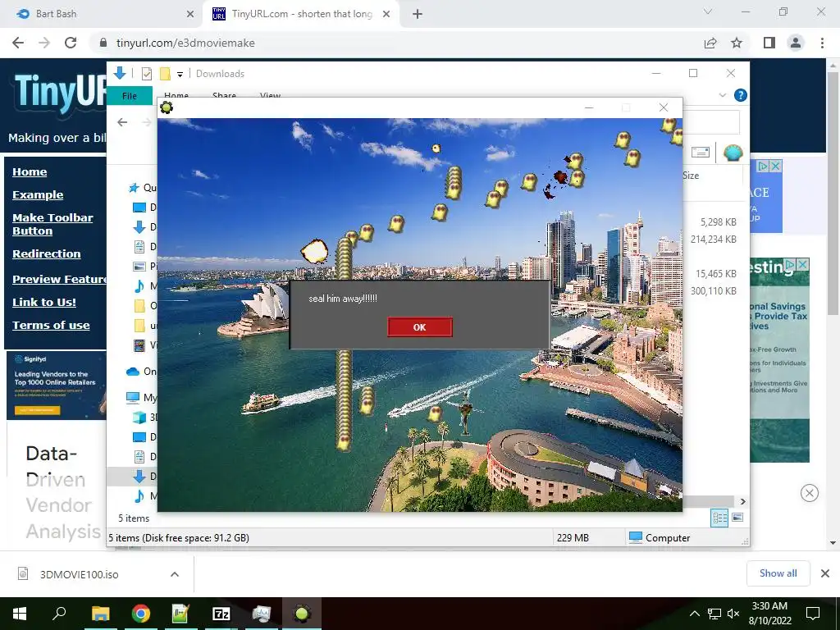Switch explorer to large icons view
This screenshot has height=630, width=840.
pos(737,518)
